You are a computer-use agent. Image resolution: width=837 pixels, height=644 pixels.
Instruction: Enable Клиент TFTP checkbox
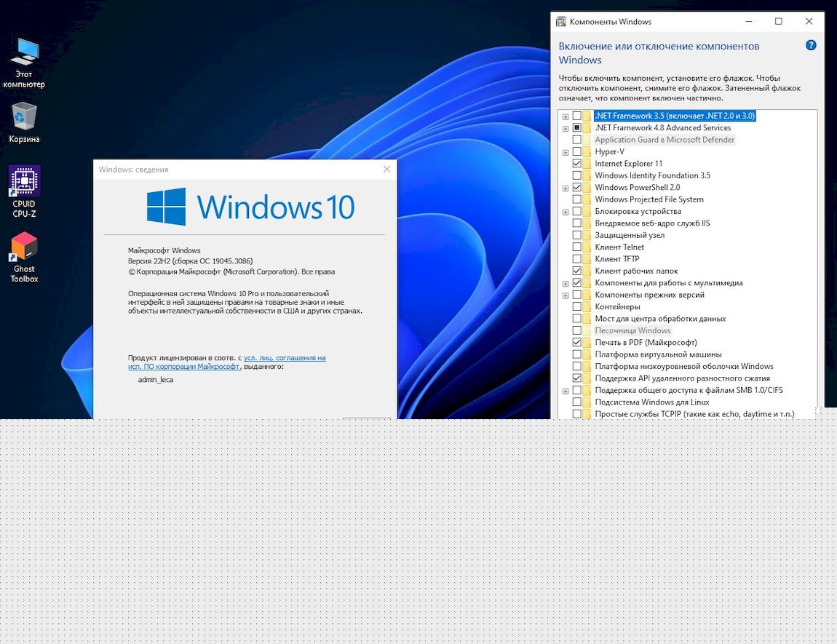coord(577,259)
